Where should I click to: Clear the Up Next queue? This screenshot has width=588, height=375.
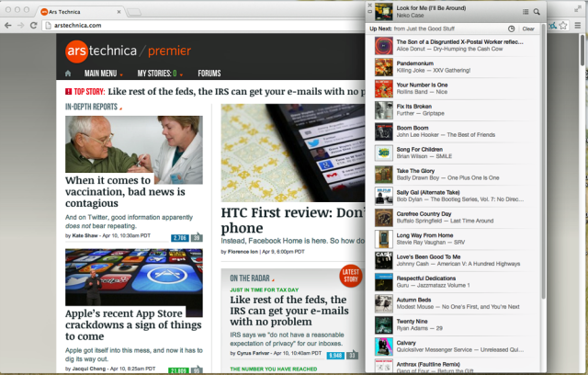point(528,28)
